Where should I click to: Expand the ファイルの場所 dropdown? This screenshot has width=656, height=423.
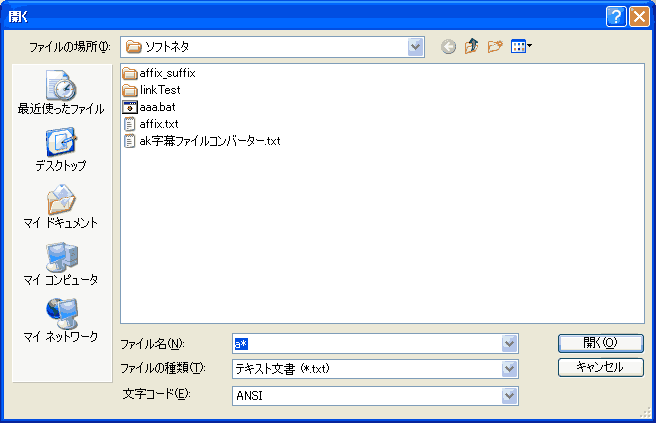[x=415, y=46]
